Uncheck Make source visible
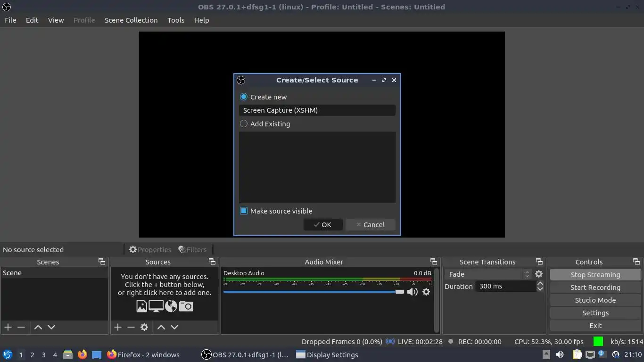Viewport: 644px width, 362px height. tap(244, 211)
